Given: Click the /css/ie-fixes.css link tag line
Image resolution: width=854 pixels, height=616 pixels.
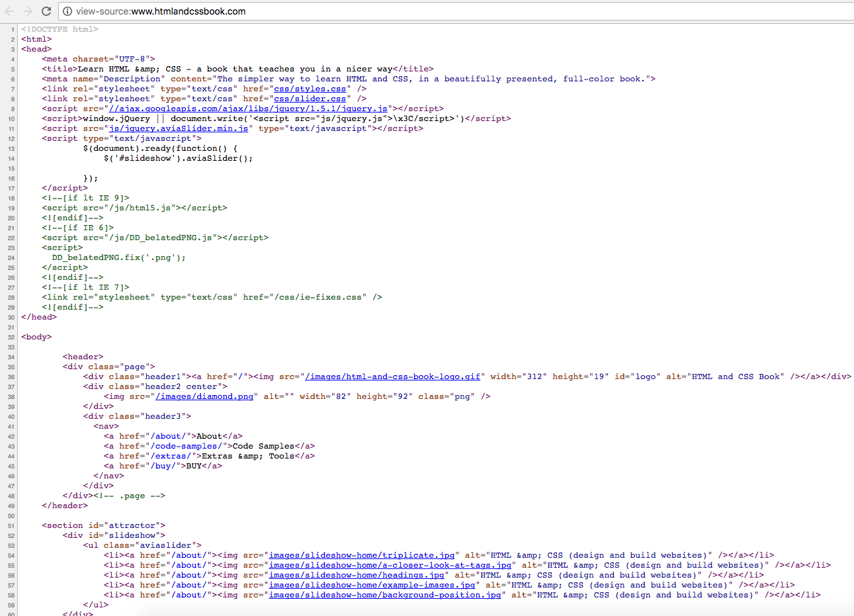Looking at the screenshot, I should [212, 297].
